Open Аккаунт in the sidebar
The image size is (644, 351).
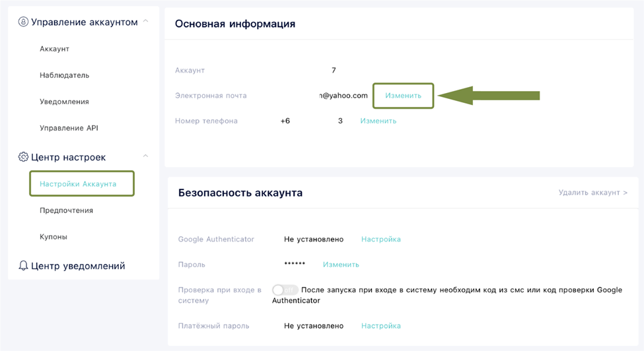[54, 49]
